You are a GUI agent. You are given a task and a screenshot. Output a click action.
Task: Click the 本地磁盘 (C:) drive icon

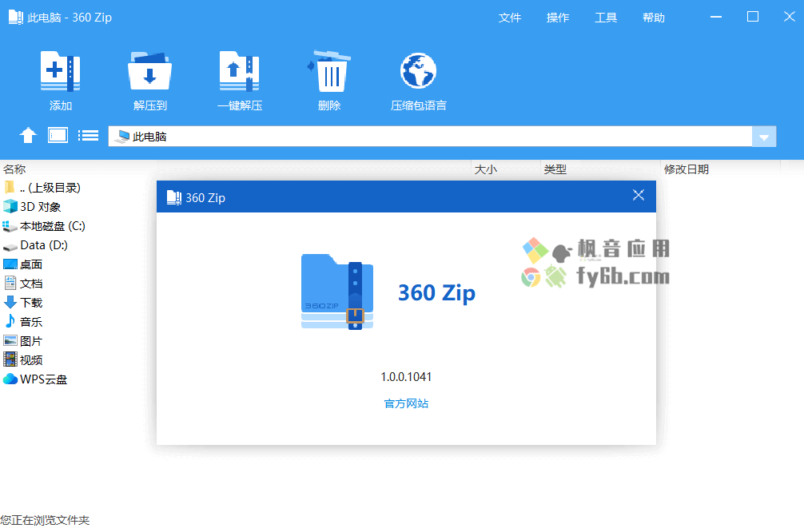(10, 226)
